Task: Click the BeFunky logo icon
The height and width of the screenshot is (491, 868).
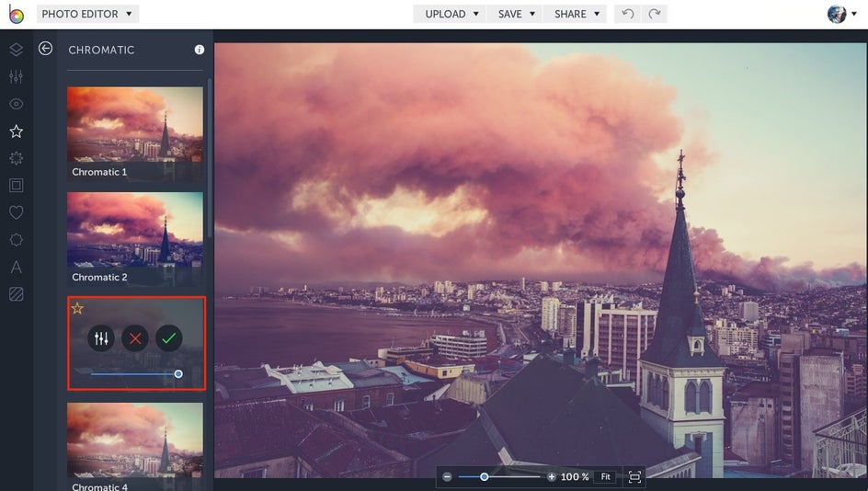Action: pos(16,14)
